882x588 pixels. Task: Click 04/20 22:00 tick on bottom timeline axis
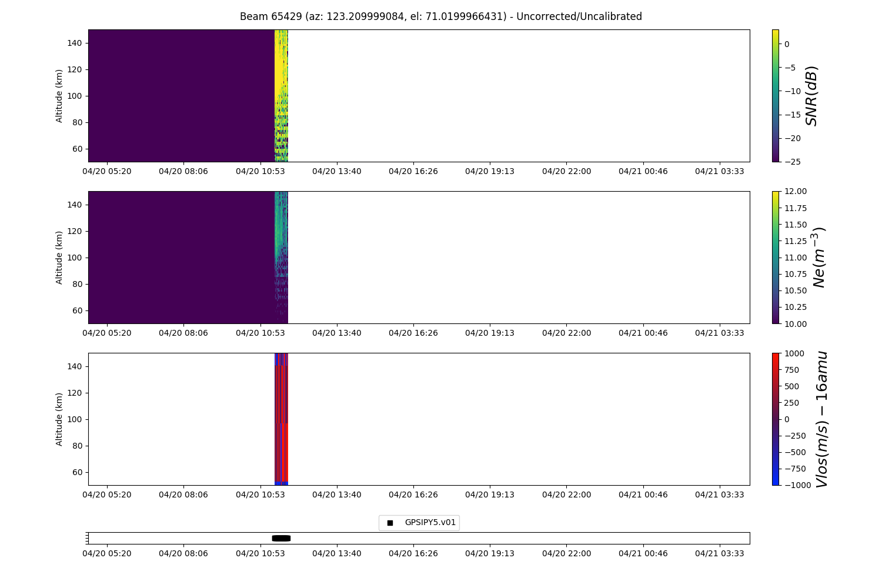566,553
